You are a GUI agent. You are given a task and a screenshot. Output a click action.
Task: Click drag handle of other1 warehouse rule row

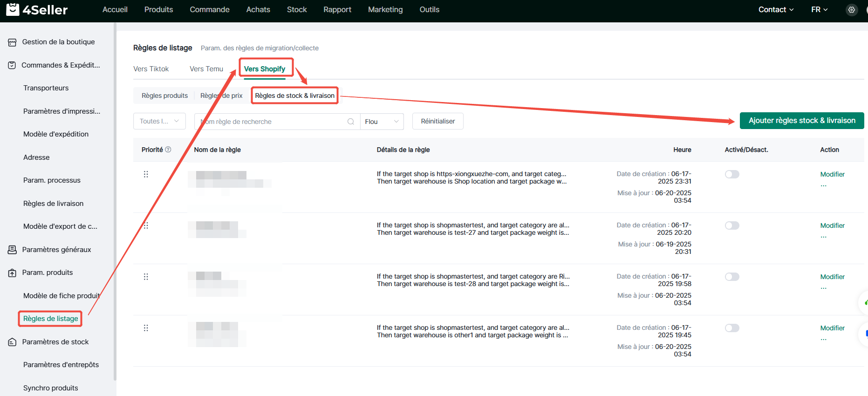coord(146,328)
